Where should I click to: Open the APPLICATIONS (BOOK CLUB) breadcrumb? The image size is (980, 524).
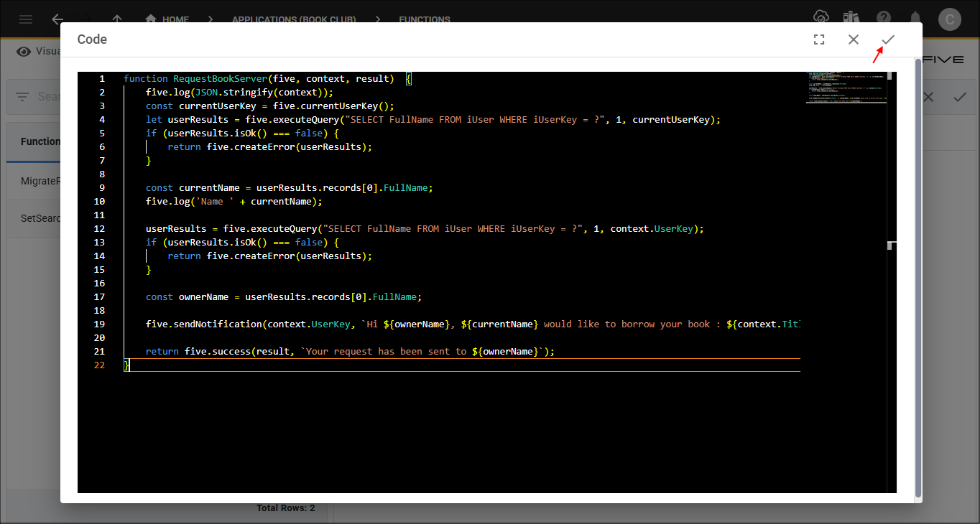click(x=294, y=19)
